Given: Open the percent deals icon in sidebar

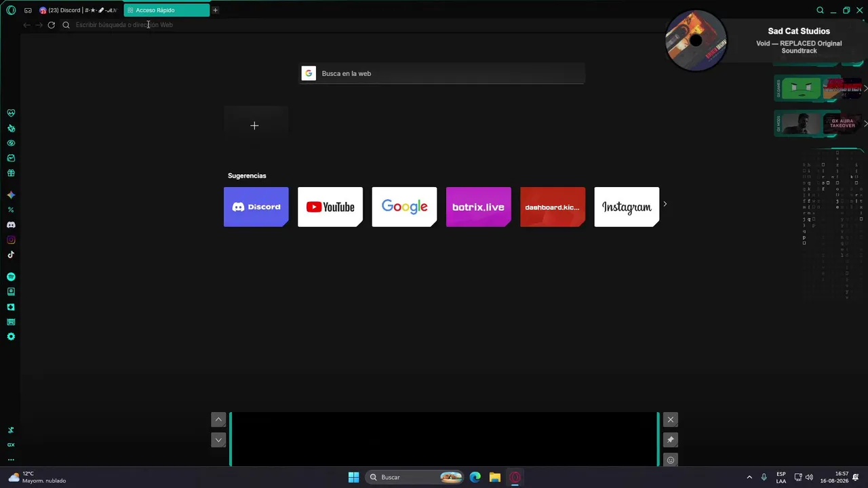Looking at the screenshot, I should click(11, 210).
